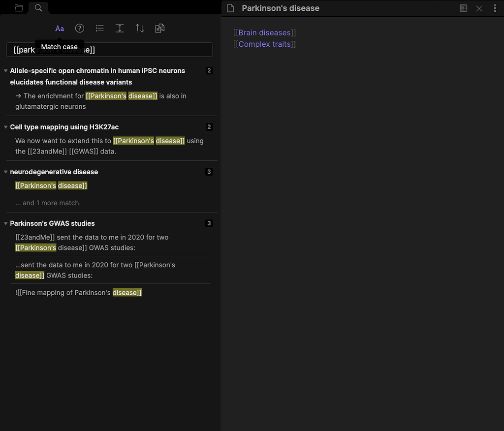Select the Parkinson's disease note tab
The image size is (504, 431).
(x=280, y=8)
